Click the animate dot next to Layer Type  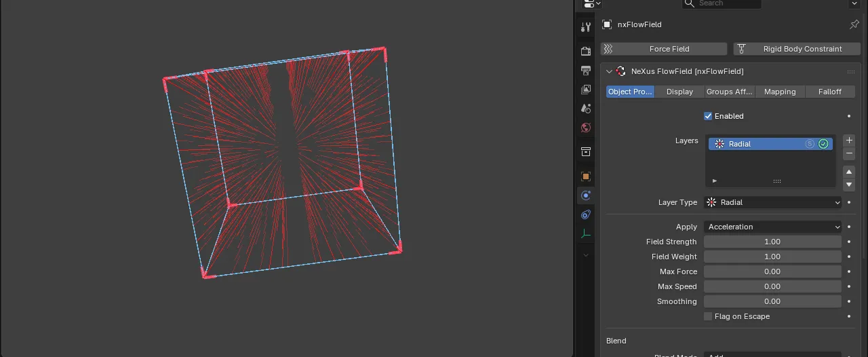[x=849, y=202]
